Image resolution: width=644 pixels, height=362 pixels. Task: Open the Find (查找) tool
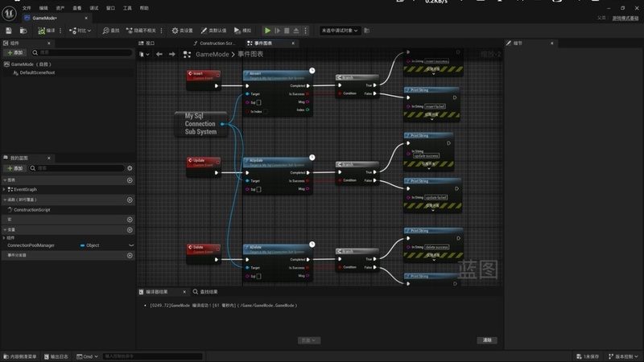tap(111, 31)
